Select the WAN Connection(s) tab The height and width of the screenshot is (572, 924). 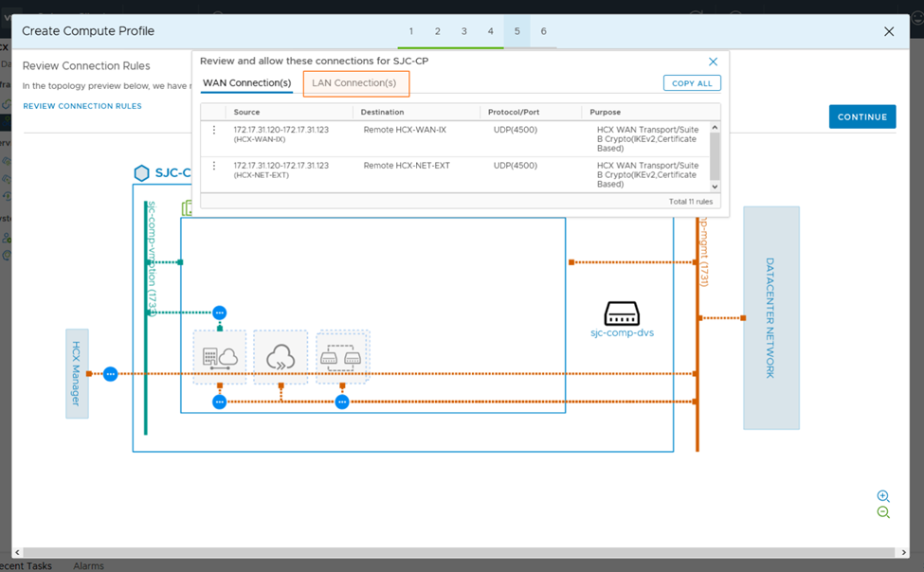point(246,83)
